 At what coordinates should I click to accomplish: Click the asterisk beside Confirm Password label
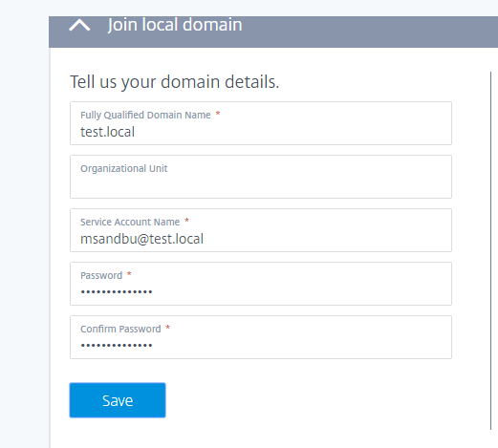168,328
